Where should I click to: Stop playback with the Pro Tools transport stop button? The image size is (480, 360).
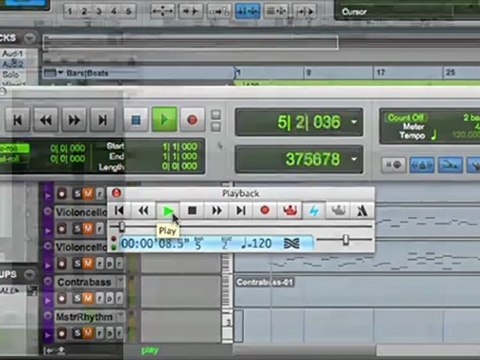coord(136,120)
